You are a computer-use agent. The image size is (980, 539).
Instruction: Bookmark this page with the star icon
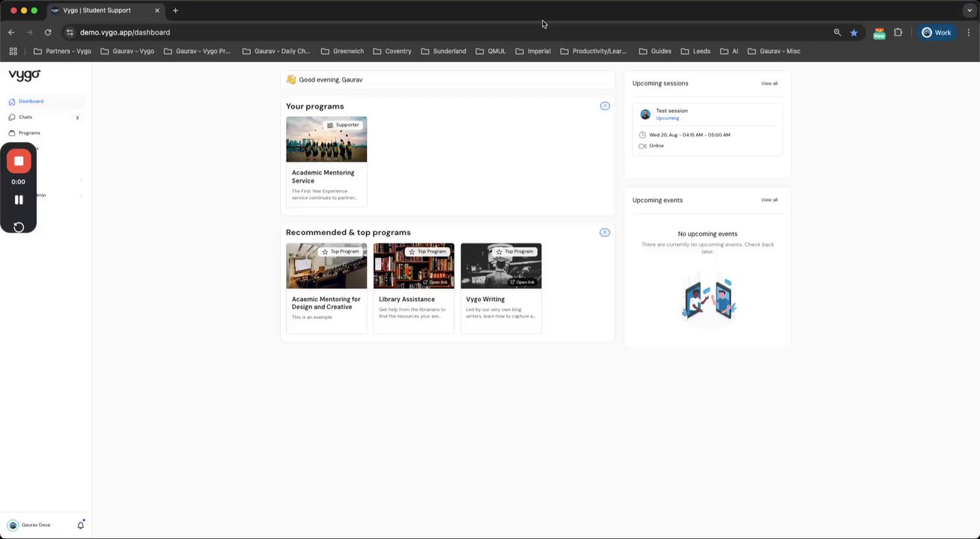coord(853,32)
